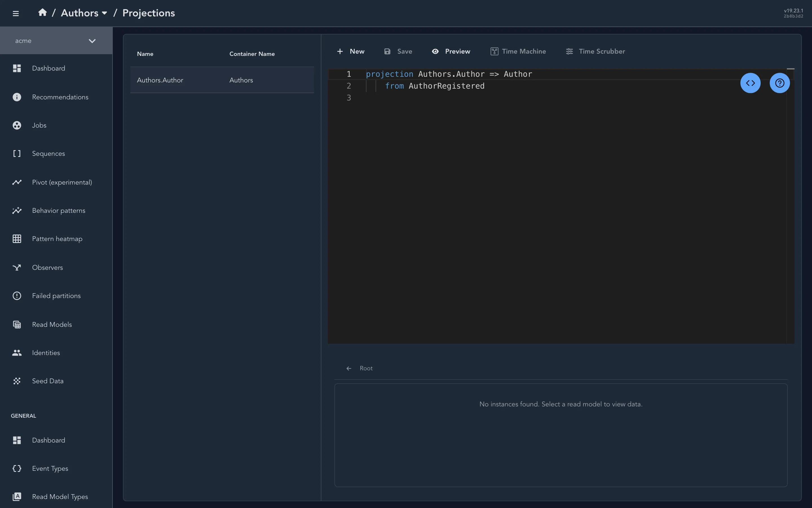Click the Authors container name cell
Screen dimensions: 812x508
(x=241, y=80)
